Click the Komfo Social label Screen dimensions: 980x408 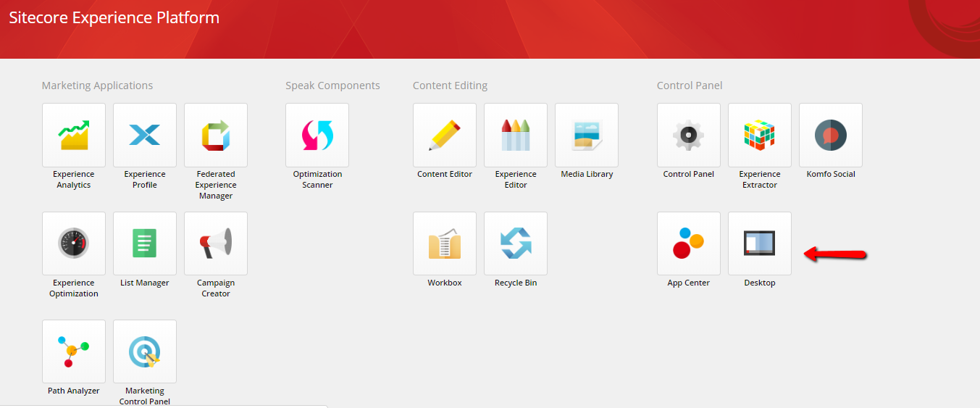831,174
